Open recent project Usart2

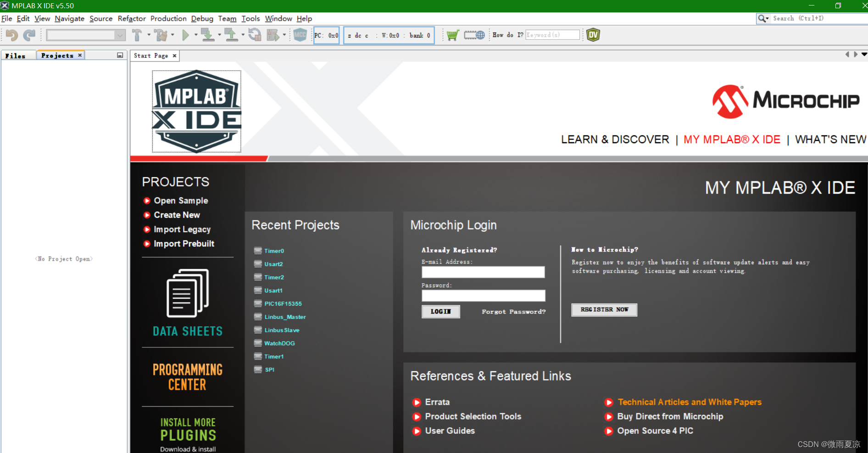click(x=273, y=264)
